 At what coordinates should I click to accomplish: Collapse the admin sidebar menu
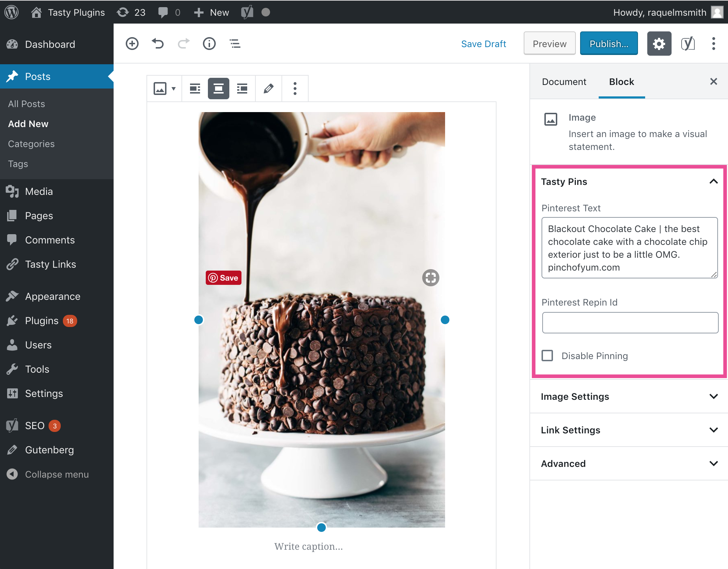pos(57,474)
